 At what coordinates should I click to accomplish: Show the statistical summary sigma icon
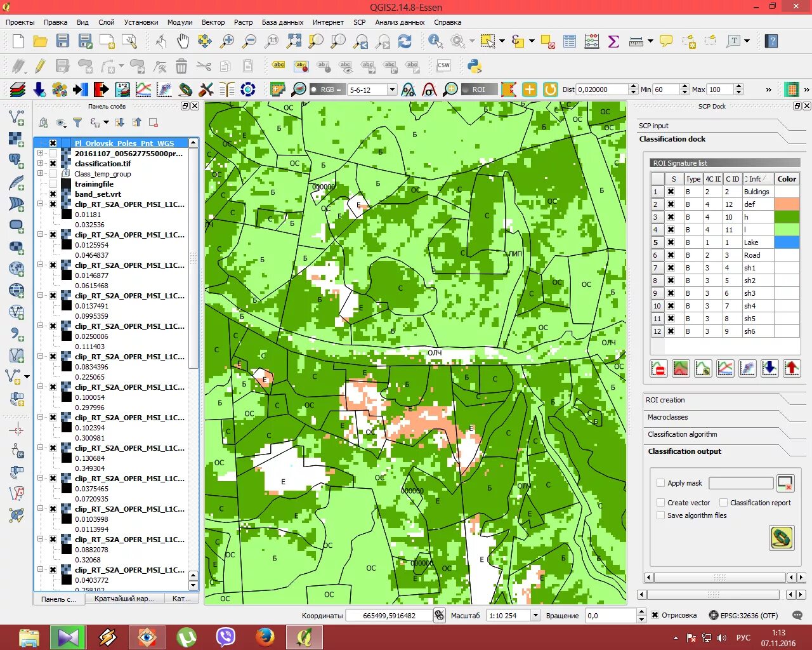click(613, 41)
